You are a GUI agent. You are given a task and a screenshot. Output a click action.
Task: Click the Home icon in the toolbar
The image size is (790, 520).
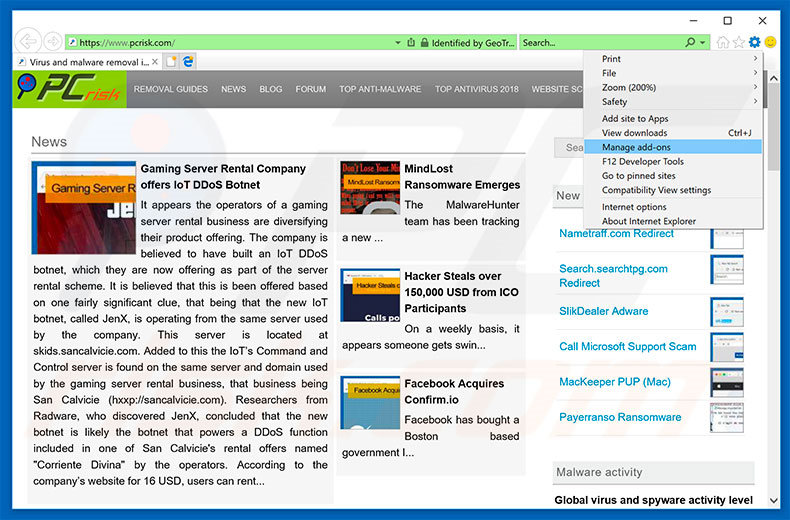[722, 42]
